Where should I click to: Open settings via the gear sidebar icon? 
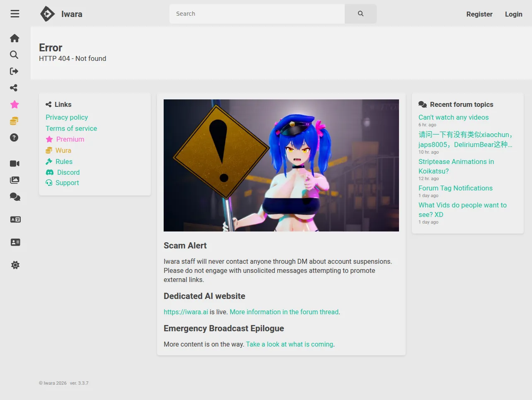(x=15, y=265)
